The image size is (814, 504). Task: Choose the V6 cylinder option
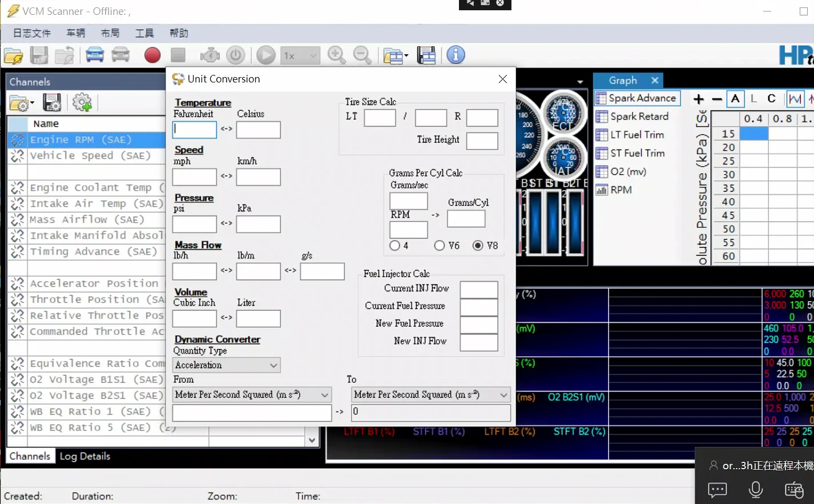440,245
